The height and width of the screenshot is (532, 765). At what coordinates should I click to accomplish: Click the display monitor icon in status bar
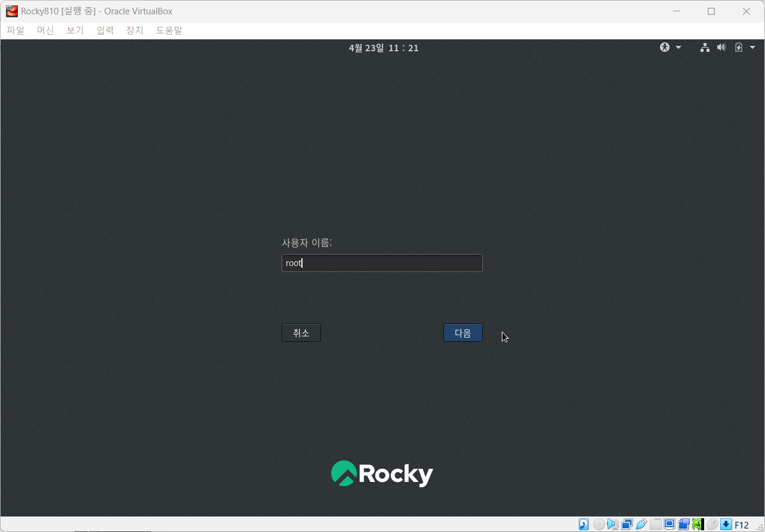[x=670, y=524]
